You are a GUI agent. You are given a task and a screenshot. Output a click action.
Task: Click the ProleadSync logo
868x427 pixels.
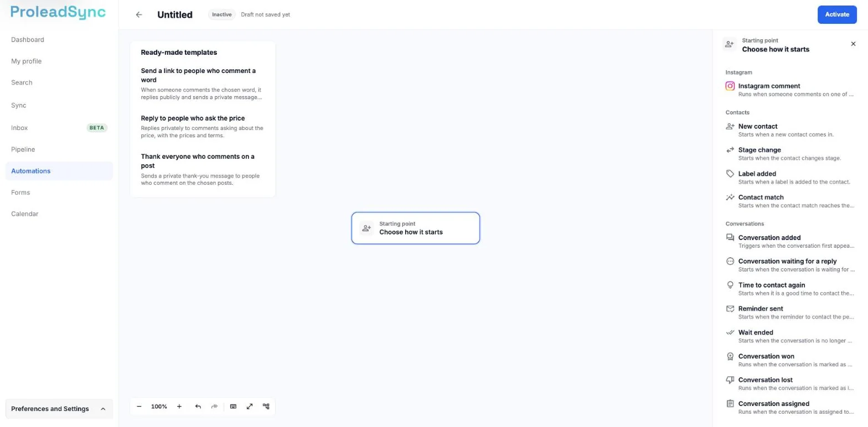(x=58, y=13)
